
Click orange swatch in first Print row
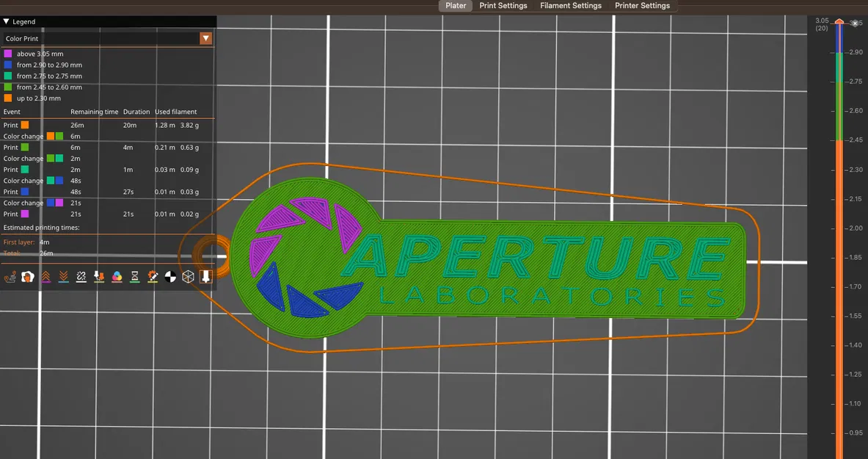point(25,126)
